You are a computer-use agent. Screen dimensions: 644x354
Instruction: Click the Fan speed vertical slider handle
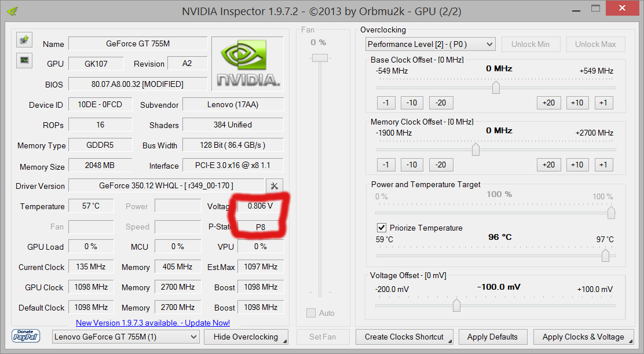pos(320,58)
